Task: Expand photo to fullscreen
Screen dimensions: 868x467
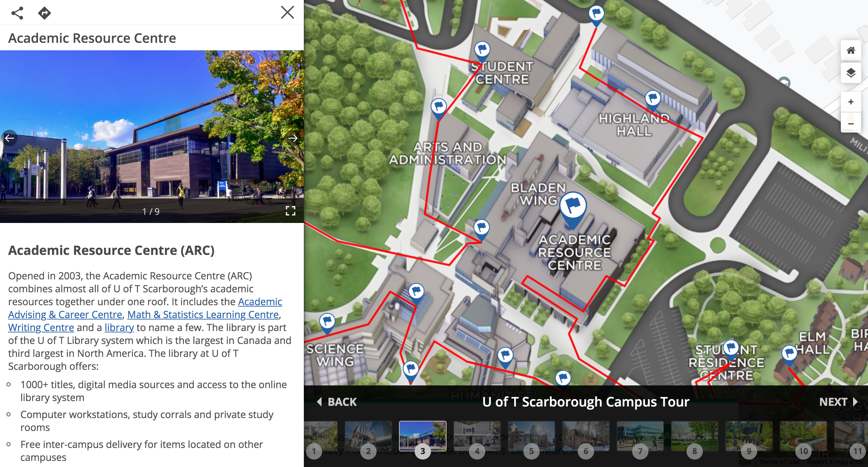Action: point(291,211)
